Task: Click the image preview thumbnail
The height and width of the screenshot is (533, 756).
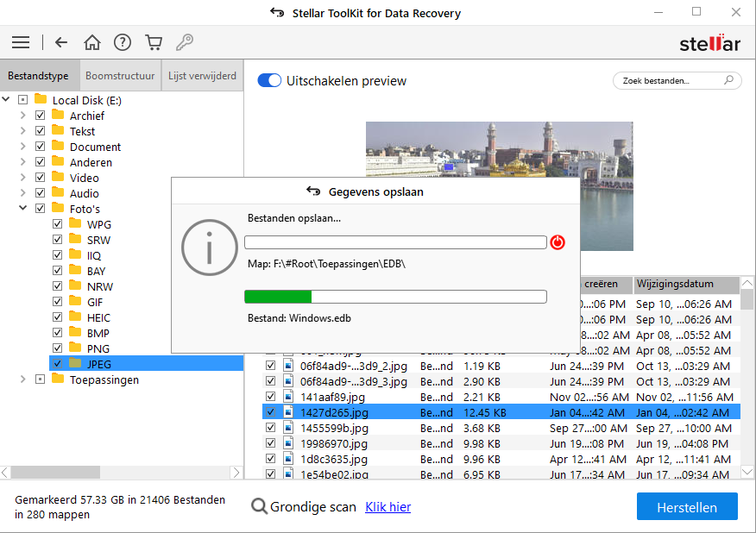Action: pos(499,186)
